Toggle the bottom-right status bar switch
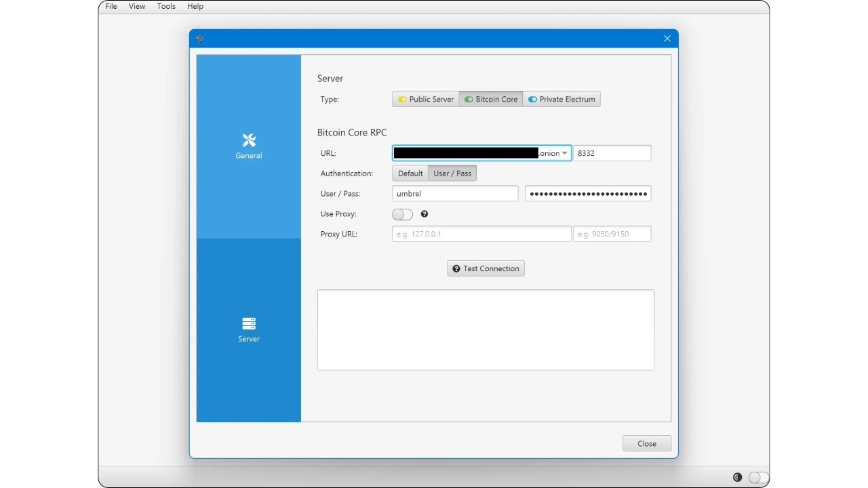 pos(759,477)
